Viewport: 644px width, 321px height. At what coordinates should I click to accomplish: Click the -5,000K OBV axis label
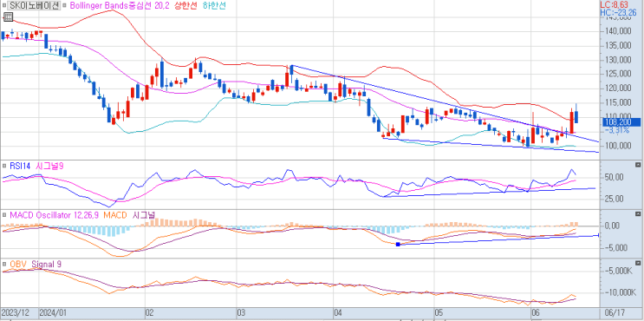(x=620, y=271)
